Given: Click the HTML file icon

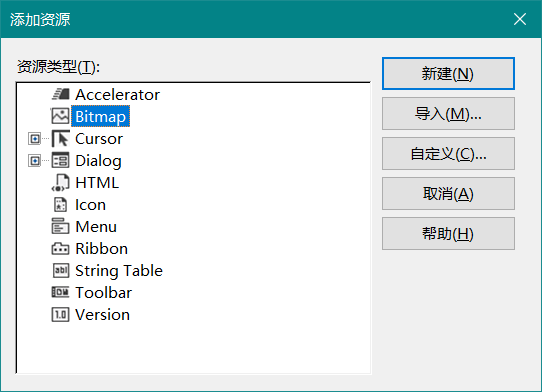Looking at the screenshot, I should [x=60, y=183].
